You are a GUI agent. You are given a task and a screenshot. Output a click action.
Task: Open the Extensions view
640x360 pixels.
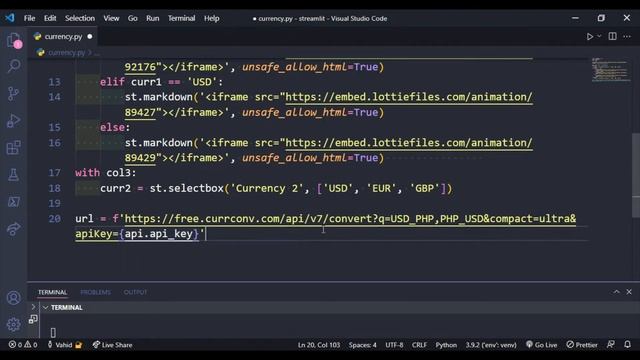click(13, 148)
